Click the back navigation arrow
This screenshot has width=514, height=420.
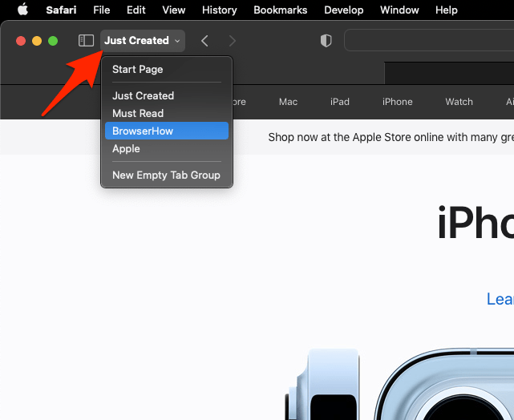click(205, 41)
